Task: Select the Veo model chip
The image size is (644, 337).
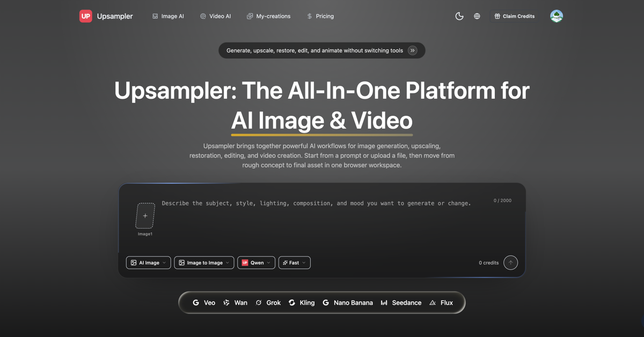Action: [x=204, y=303]
